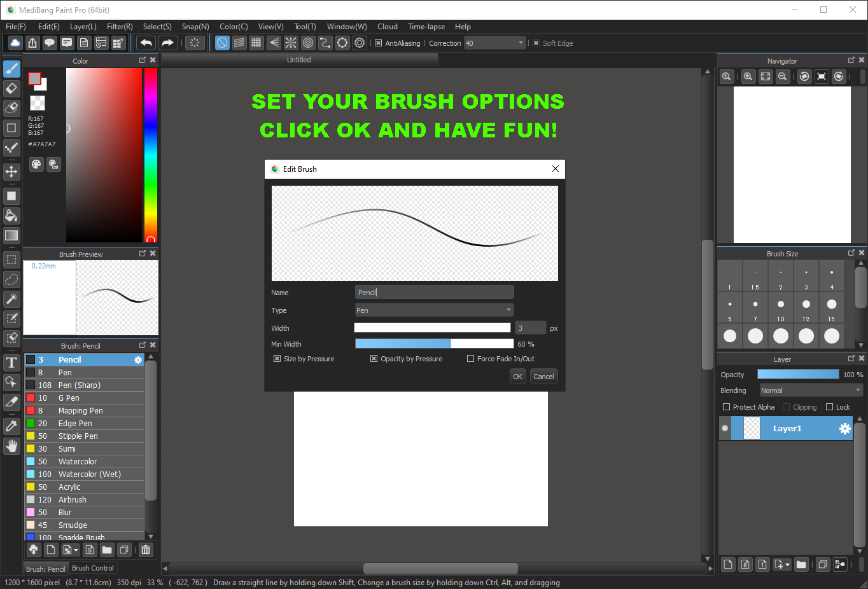Screen dimensions: 868x589
Task: Switch to the Brush Control tab
Action: pos(93,568)
